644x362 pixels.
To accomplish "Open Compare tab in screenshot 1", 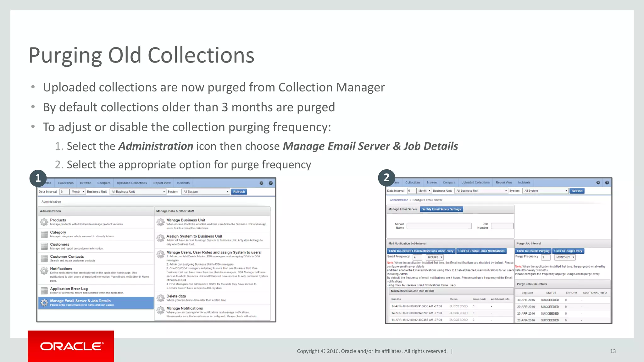I will (104, 183).
